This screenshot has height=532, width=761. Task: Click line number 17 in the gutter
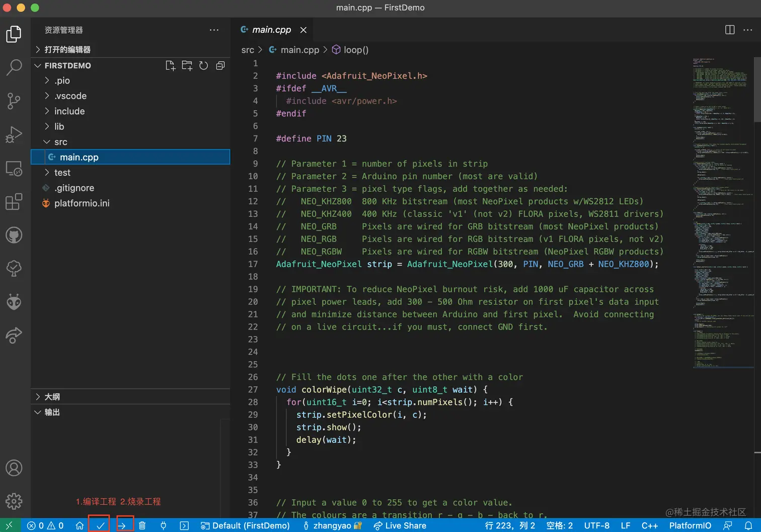point(253,264)
